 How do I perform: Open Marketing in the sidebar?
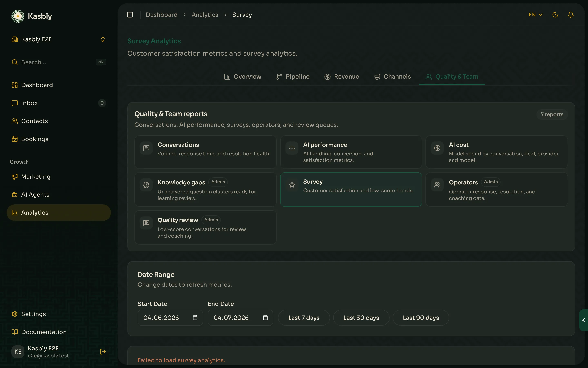pyautogui.click(x=59, y=176)
